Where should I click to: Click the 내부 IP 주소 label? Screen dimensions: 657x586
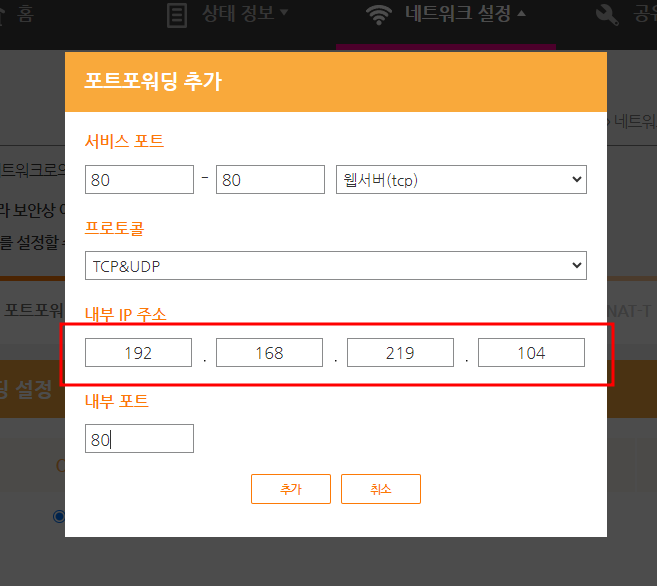(126, 314)
